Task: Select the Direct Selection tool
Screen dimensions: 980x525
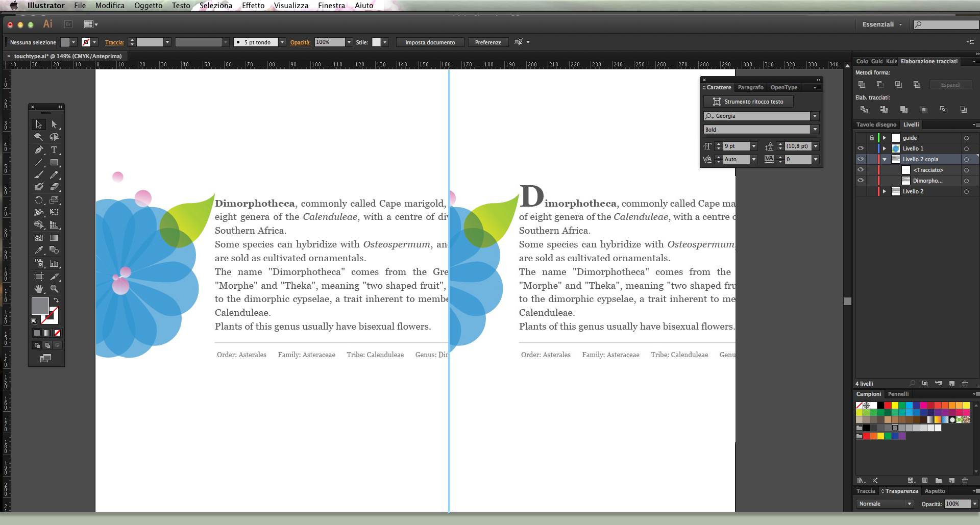Action: click(54, 124)
